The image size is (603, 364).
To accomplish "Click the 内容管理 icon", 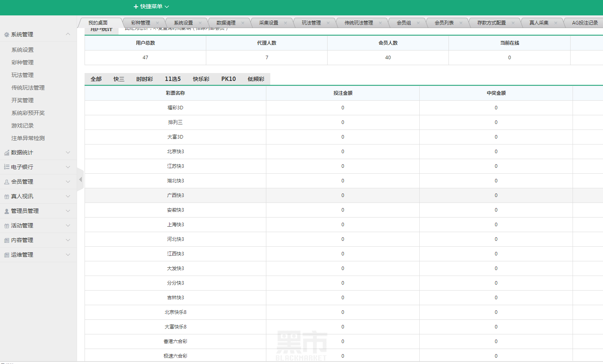I will point(6,240).
